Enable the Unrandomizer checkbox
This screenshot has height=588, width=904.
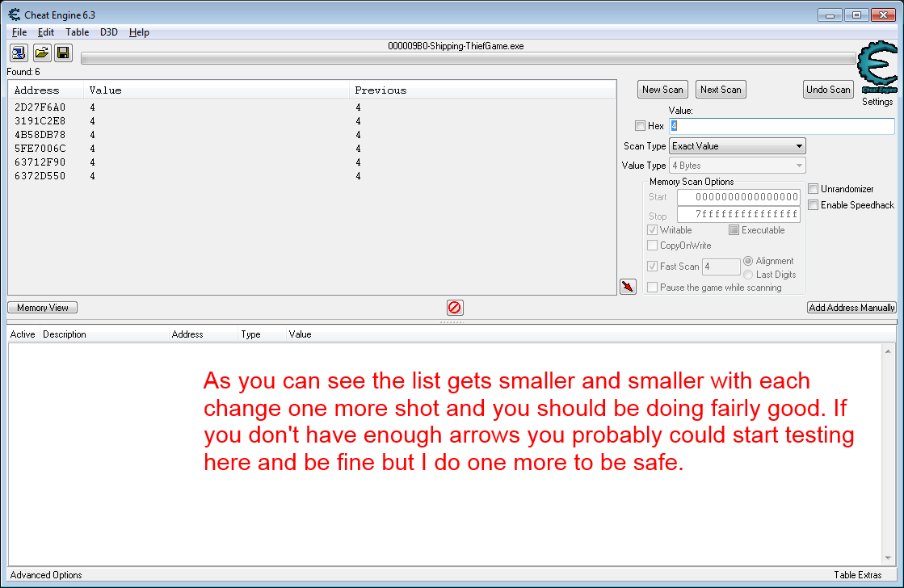point(814,188)
